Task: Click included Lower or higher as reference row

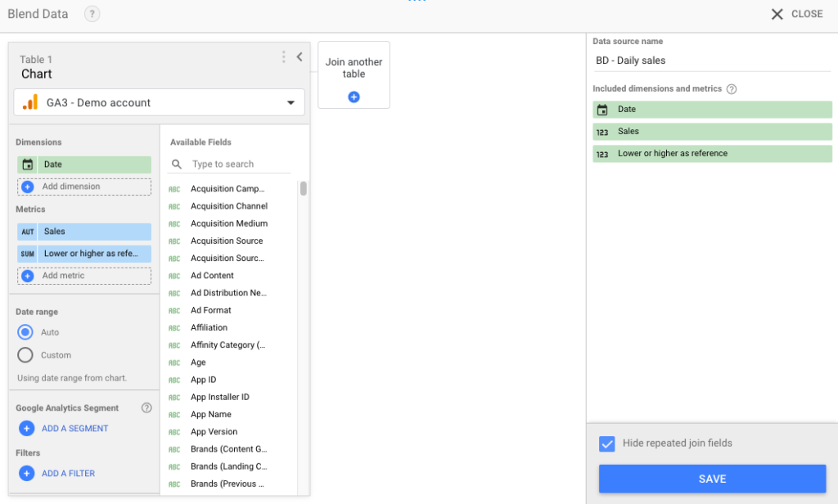Action: (713, 153)
